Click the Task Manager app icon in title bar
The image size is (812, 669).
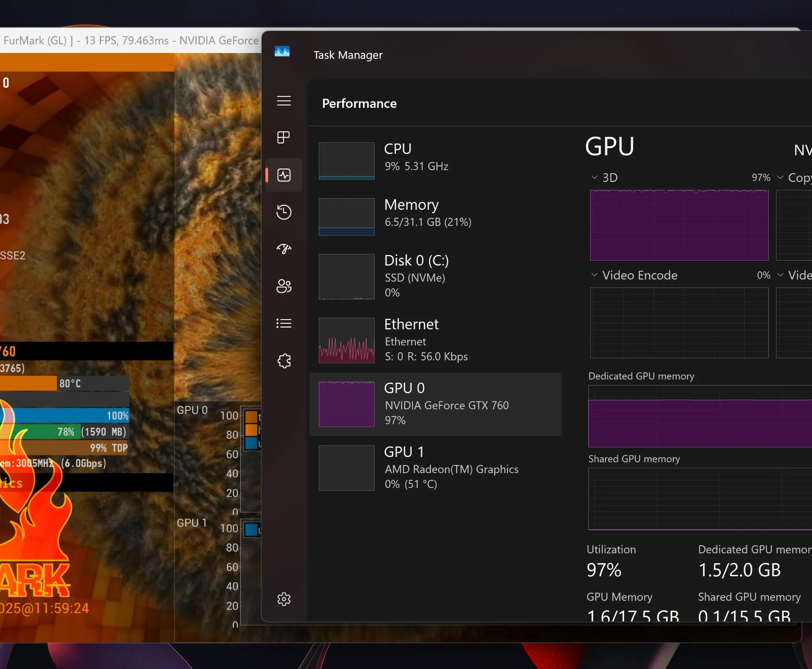[282, 52]
